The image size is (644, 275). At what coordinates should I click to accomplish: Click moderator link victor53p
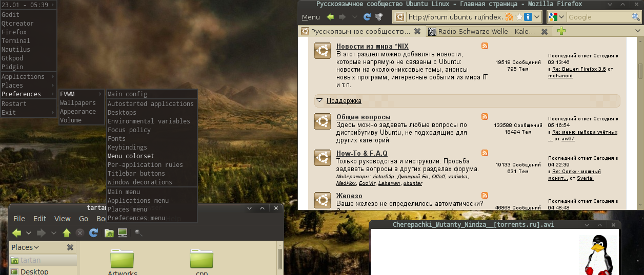(x=383, y=176)
